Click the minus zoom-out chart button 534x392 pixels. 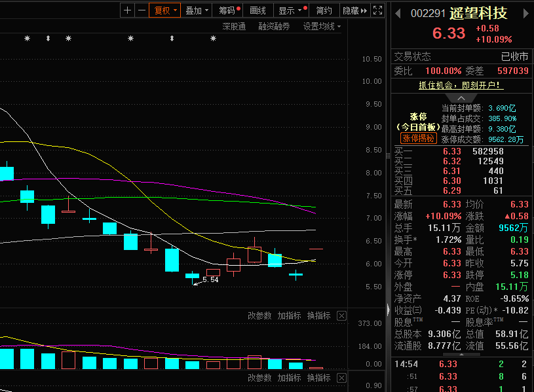click(x=142, y=10)
